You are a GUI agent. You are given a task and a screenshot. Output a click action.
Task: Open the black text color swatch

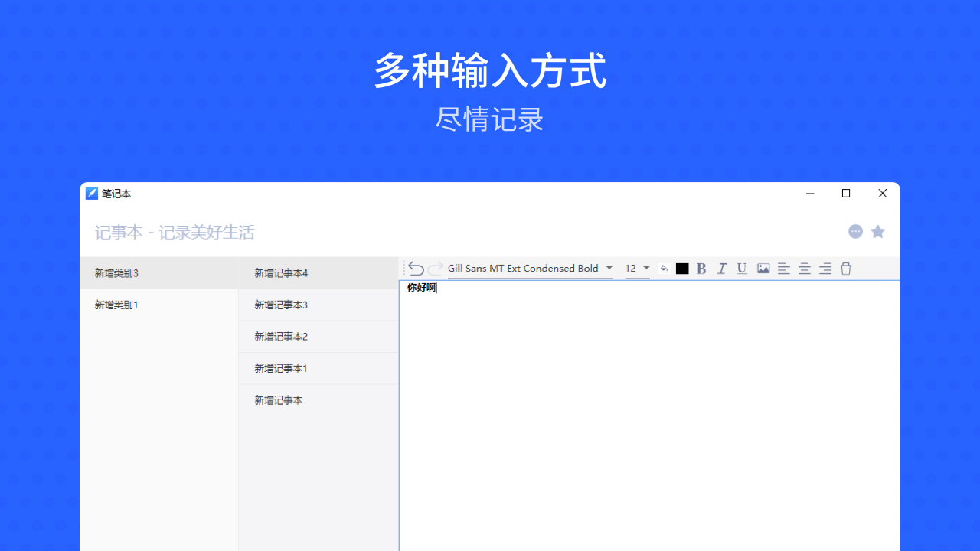(x=682, y=269)
